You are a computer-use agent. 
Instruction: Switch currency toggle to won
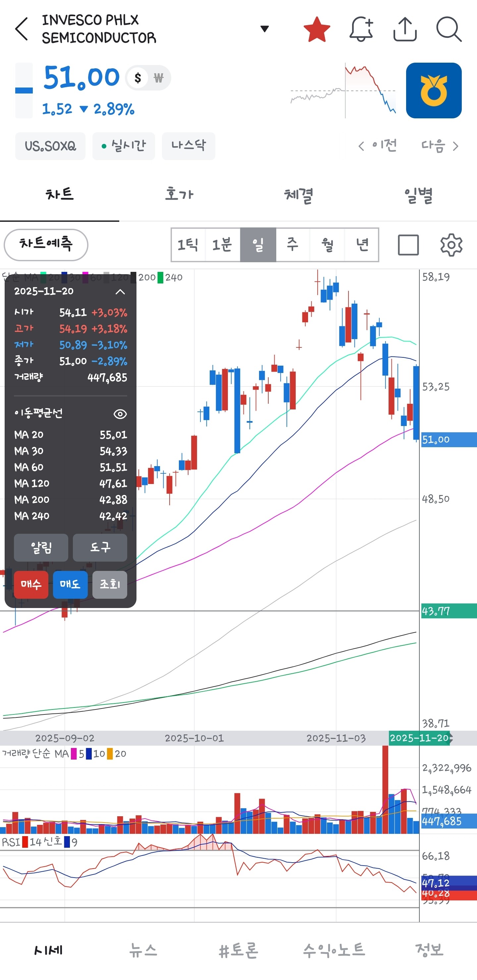[x=158, y=78]
